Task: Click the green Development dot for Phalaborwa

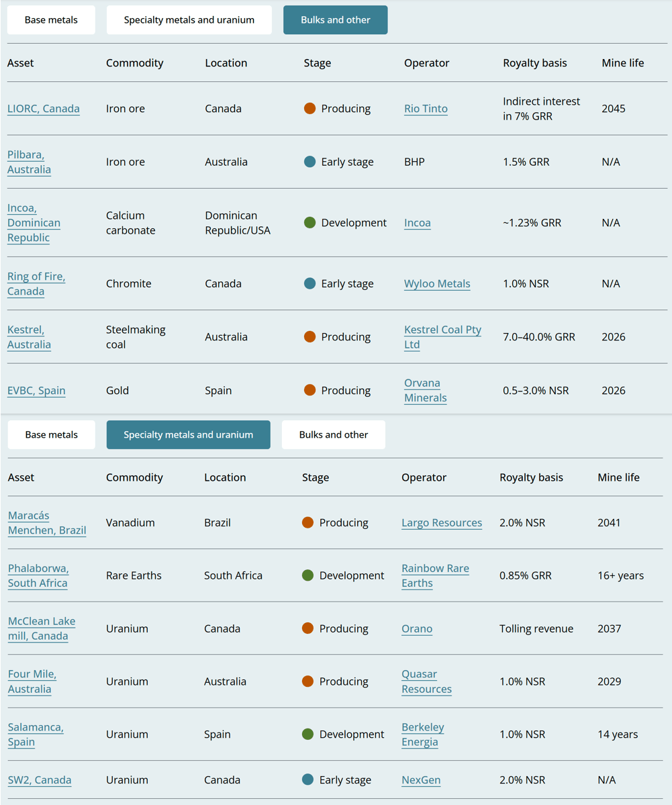Action: point(307,575)
